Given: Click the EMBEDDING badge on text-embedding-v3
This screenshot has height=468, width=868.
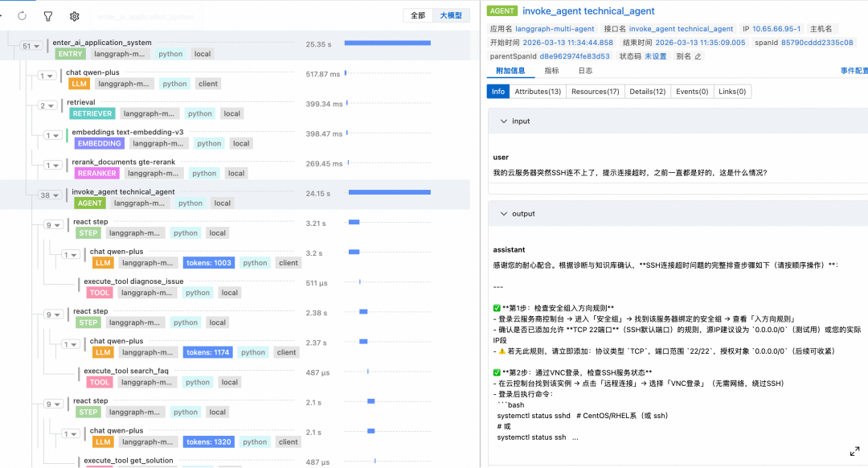Looking at the screenshot, I should pyautogui.click(x=99, y=142).
